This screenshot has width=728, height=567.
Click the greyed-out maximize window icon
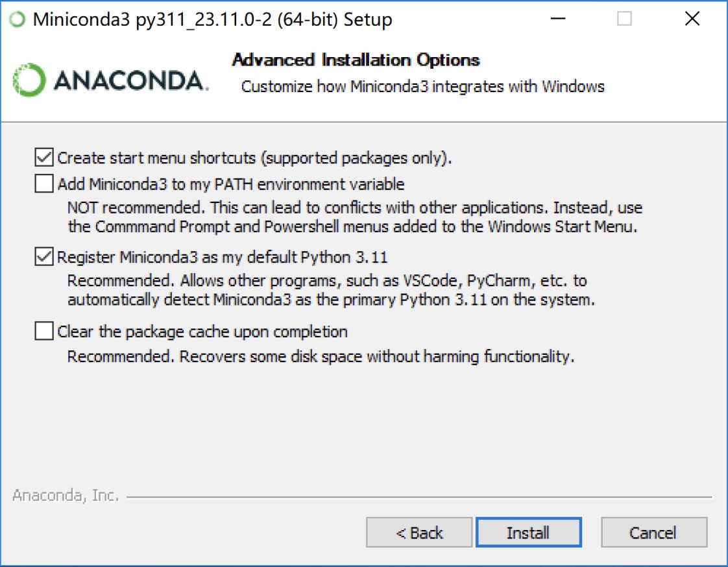tap(624, 19)
